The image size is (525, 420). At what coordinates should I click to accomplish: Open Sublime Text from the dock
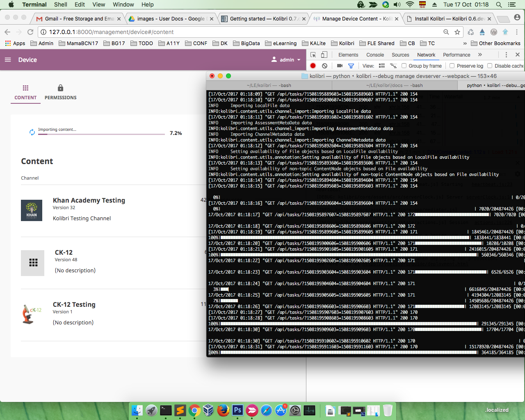180,410
